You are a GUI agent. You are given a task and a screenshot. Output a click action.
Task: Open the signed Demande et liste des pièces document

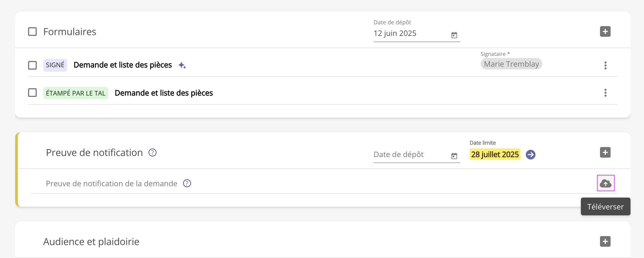(123, 65)
